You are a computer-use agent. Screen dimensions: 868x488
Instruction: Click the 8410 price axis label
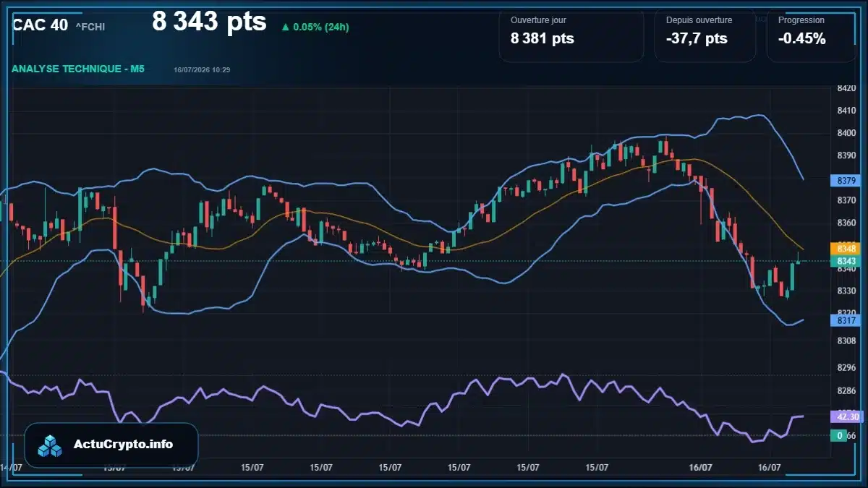point(846,111)
